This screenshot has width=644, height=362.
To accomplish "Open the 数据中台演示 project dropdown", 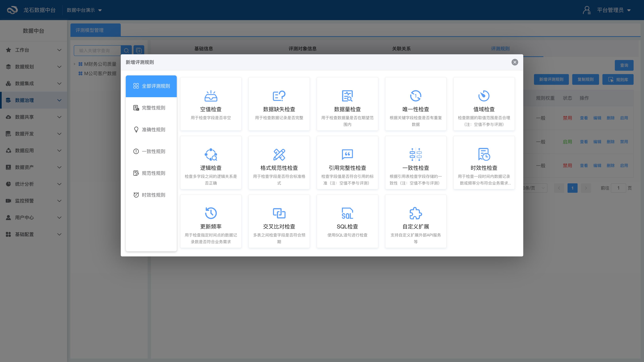I will [84, 10].
